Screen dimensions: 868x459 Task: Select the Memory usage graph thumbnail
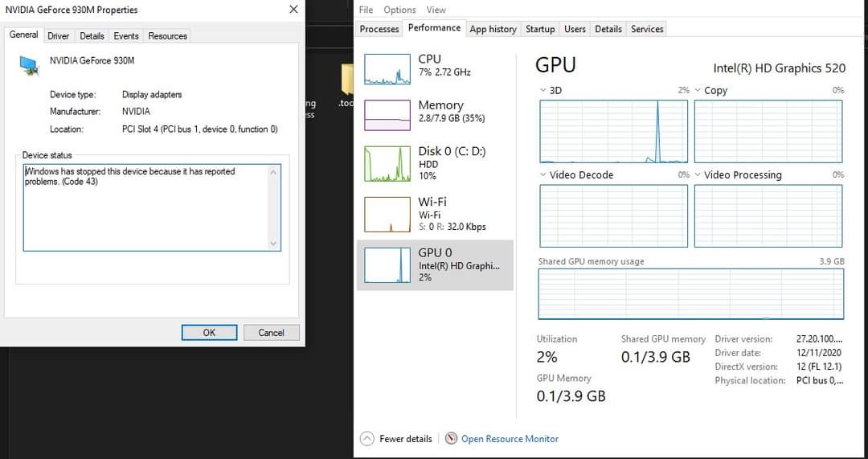tap(387, 115)
